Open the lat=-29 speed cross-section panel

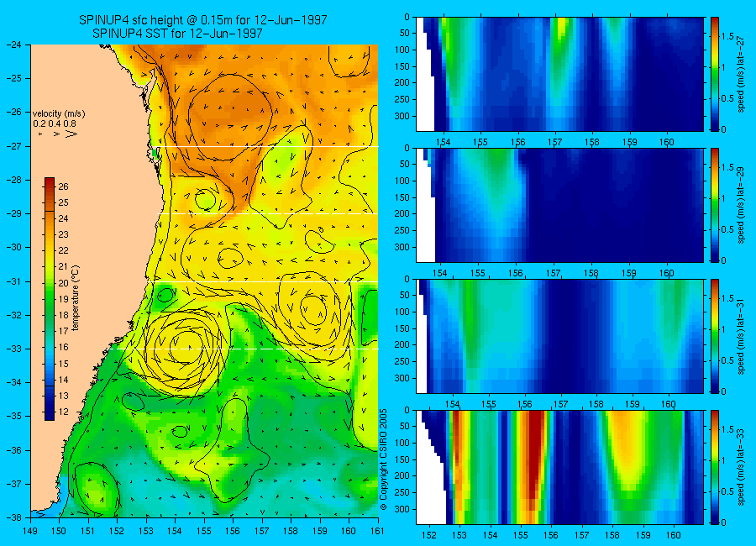[559, 205]
